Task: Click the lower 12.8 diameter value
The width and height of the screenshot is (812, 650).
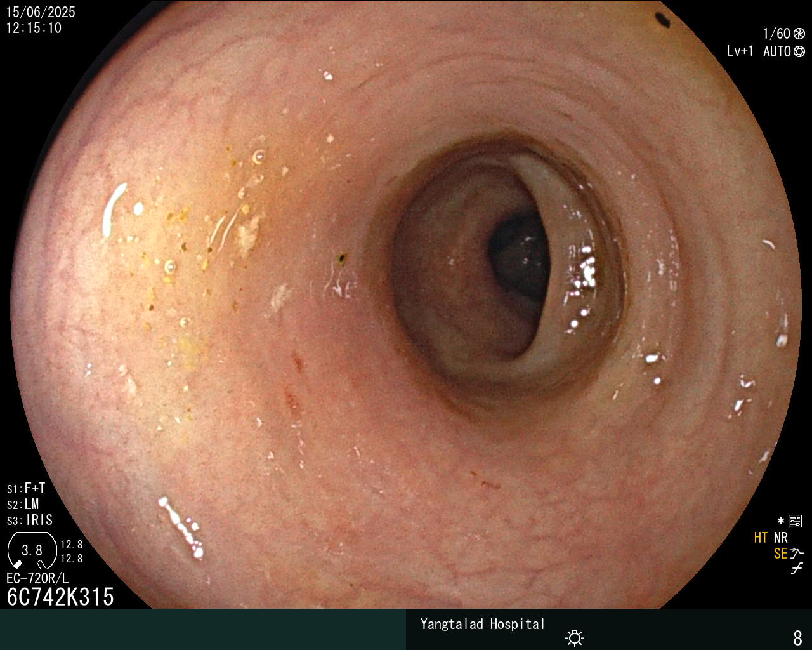Action: (72, 559)
